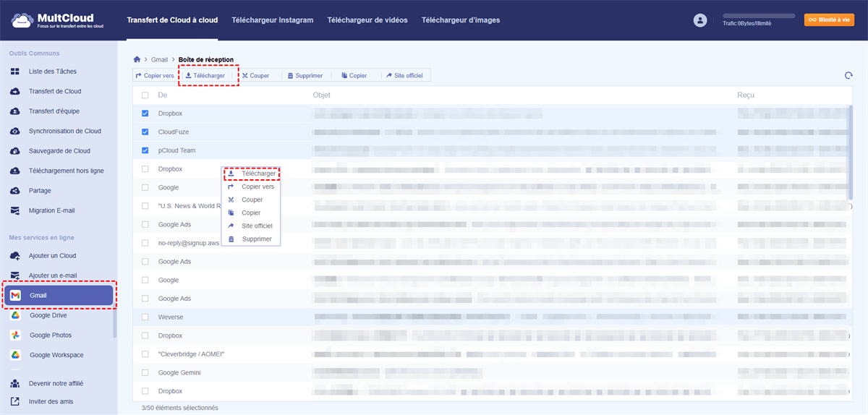Viewport: 868px width, 415px height.
Task: Go to home via breadcrumb house icon
Action: point(137,59)
